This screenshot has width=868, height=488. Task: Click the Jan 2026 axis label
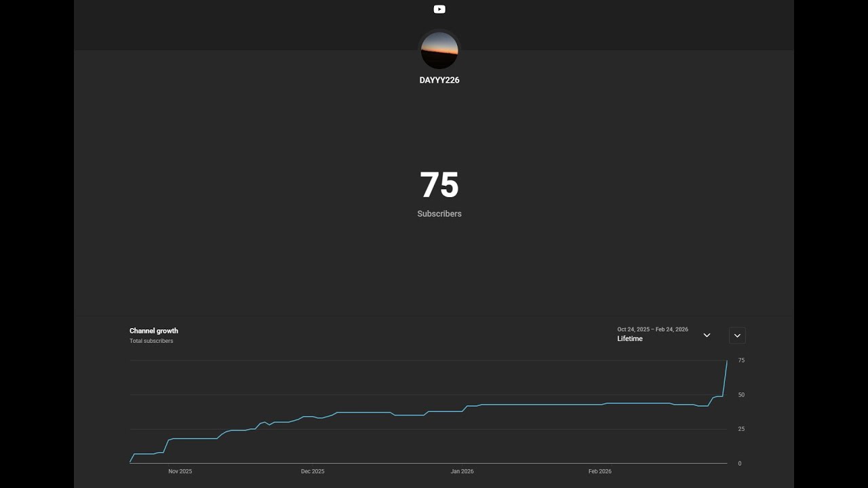pyautogui.click(x=462, y=471)
